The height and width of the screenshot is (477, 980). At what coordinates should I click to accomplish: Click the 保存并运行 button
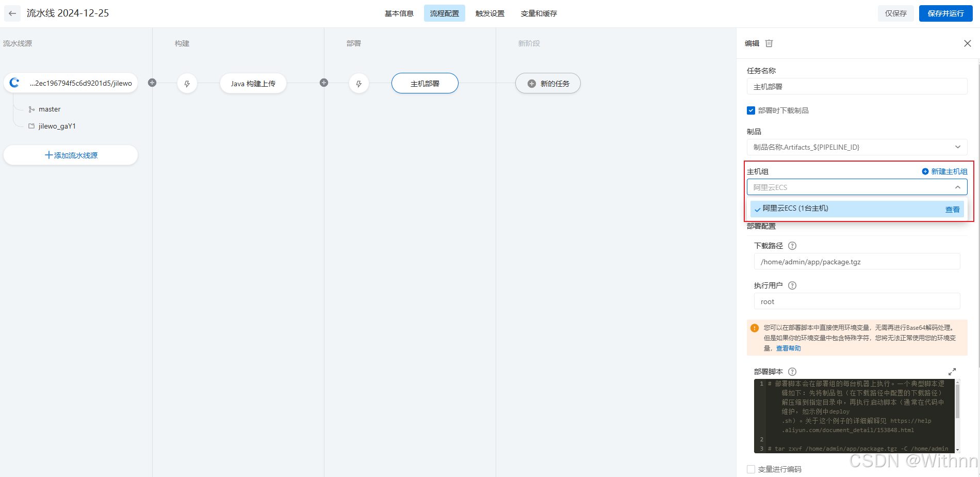pos(945,13)
